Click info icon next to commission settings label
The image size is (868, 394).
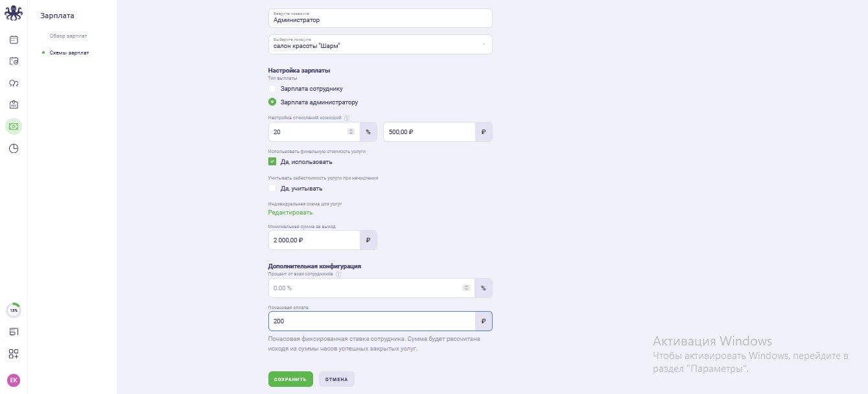[x=347, y=118]
